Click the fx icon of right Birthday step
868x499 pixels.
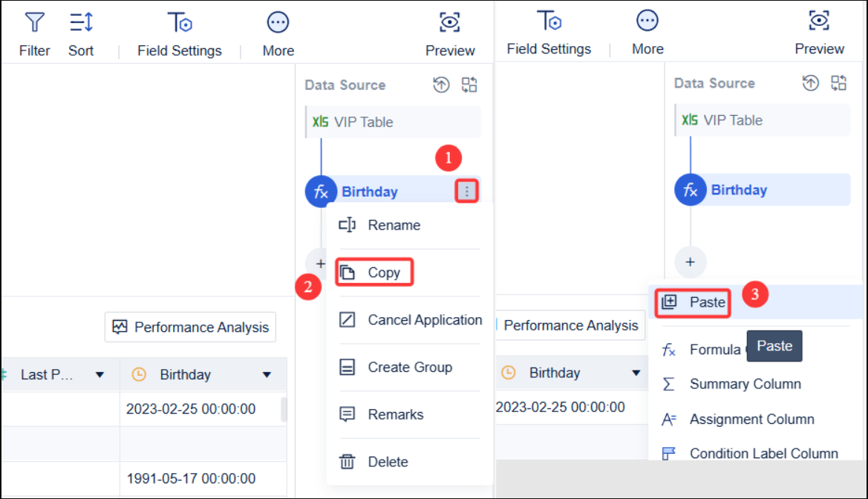coord(691,190)
